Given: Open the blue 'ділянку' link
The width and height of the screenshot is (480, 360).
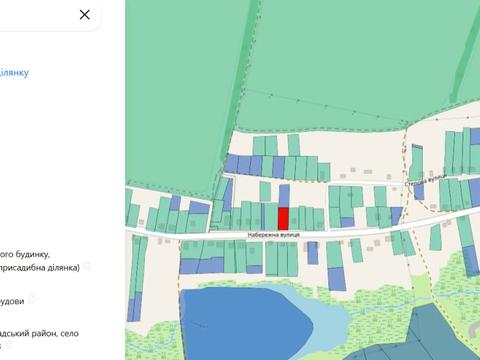Looking at the screenshot, I should (14, 72).
